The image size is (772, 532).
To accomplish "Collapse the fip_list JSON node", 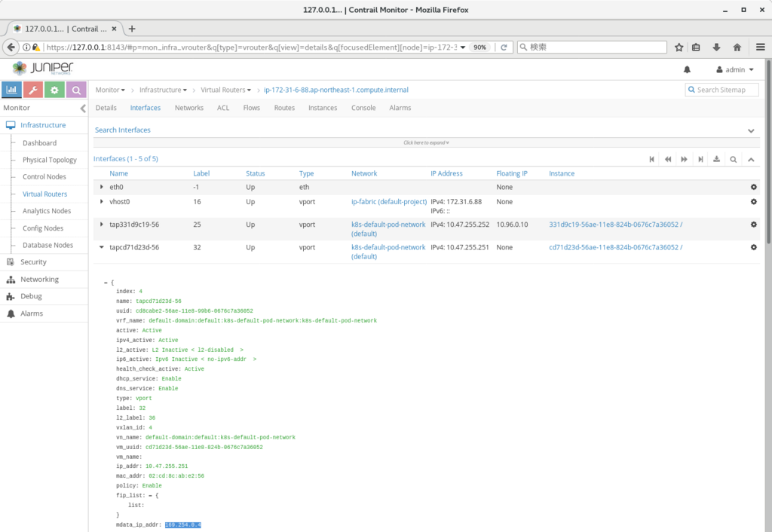I will tap(150, 496).
